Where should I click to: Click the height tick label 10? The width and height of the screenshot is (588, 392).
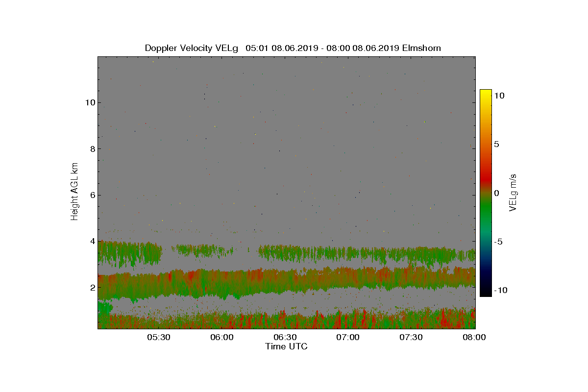click(x=89, y=102)
